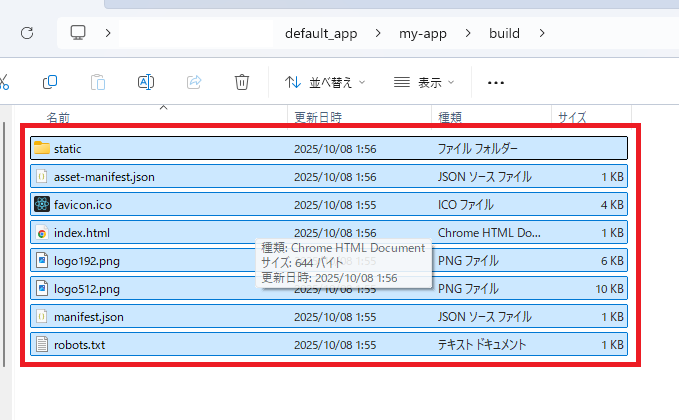This screenshot has height=420, width=679.
Task: Open the 表示 view dropdown
Action: 424,82
